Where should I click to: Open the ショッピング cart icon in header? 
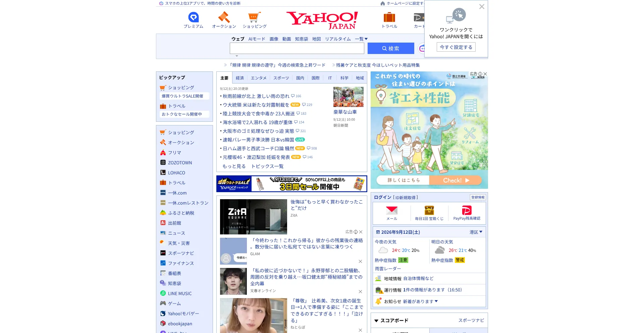(254, 17)
